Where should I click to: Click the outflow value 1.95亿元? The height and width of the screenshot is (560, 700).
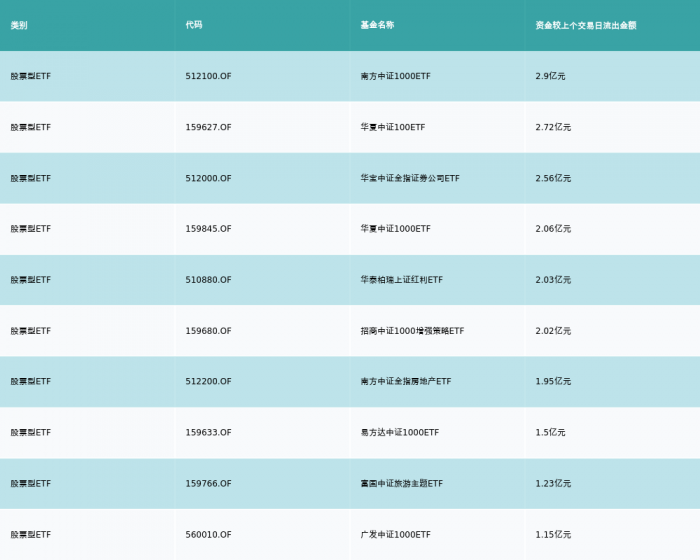tap(553, 381)
